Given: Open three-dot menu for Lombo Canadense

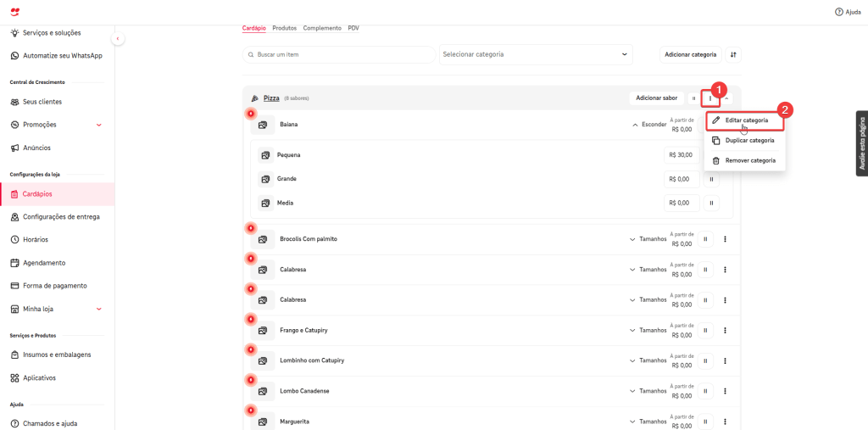Looking at the screenshot, I should pos(725,391).
